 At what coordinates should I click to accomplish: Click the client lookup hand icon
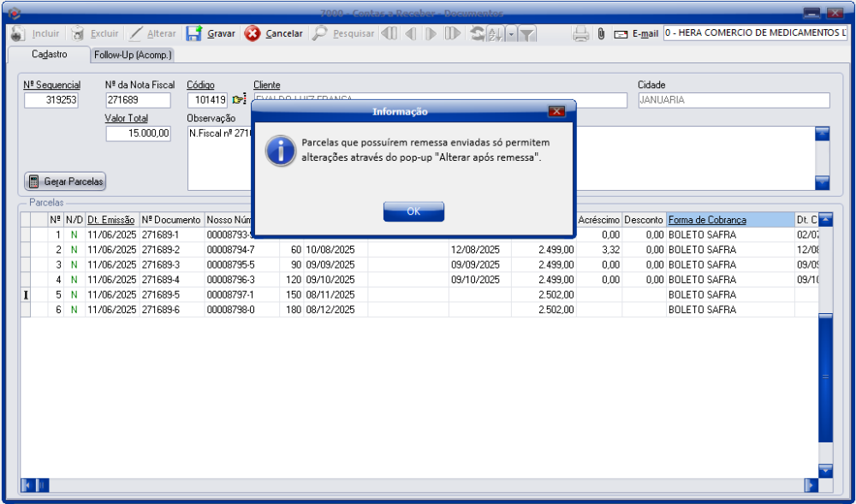click(239, 100)
